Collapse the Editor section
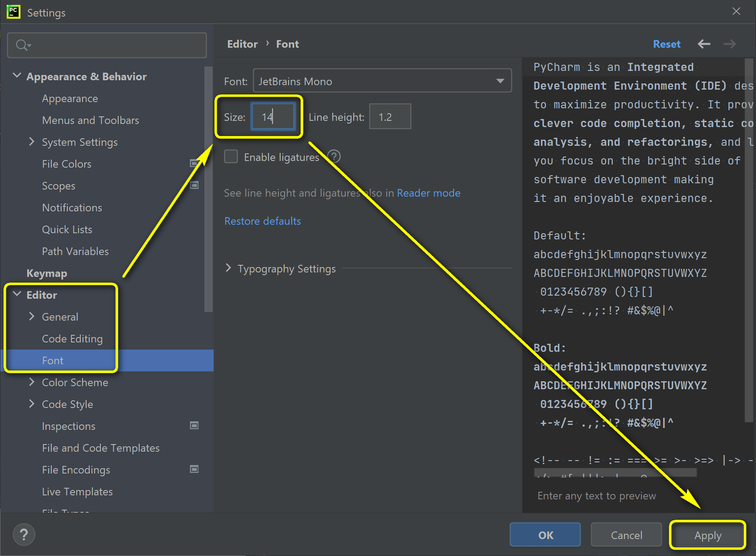 (17, 294)
